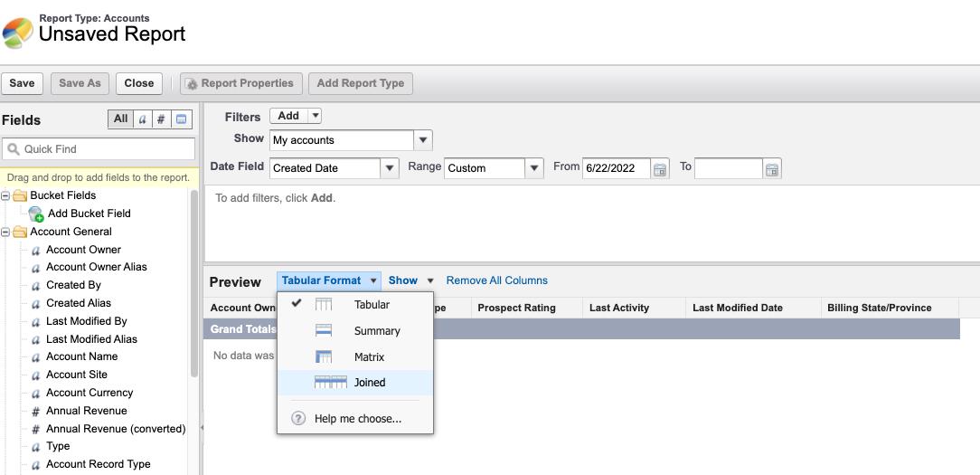Expand the Range dropdown
The height and width of the screenshot is (475, 980).
533,168
